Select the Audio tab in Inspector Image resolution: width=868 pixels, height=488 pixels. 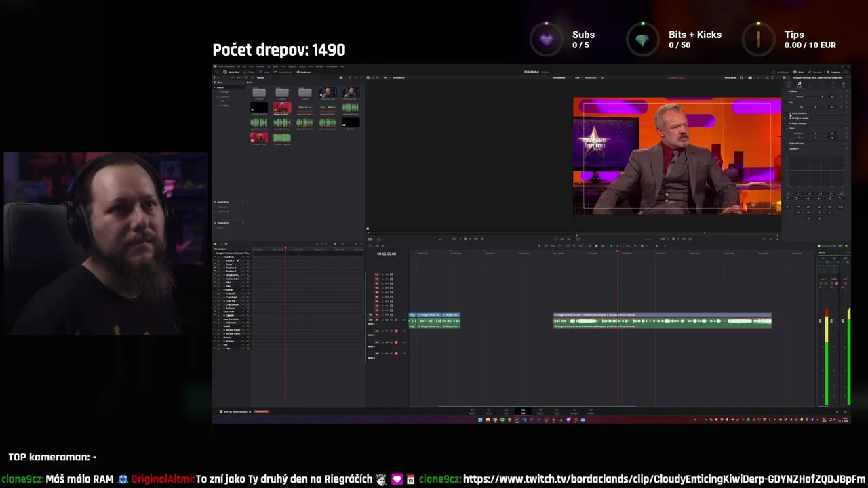click(800, 85)
